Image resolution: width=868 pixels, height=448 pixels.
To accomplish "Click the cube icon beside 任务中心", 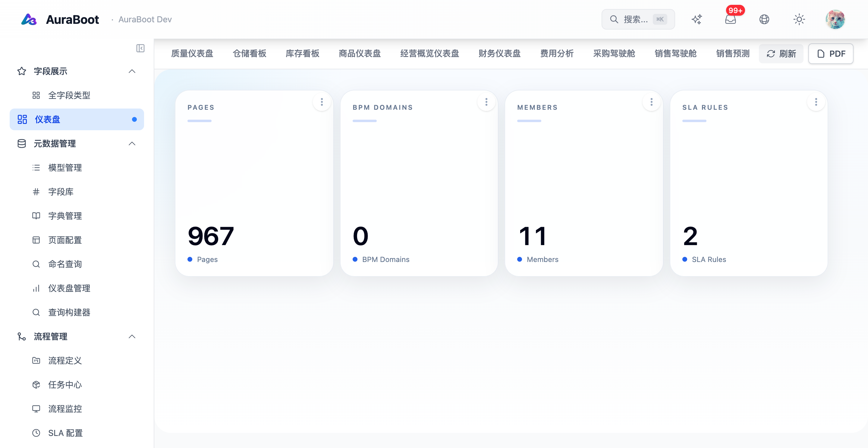I will pyautogui.click(x=36, y=385).
